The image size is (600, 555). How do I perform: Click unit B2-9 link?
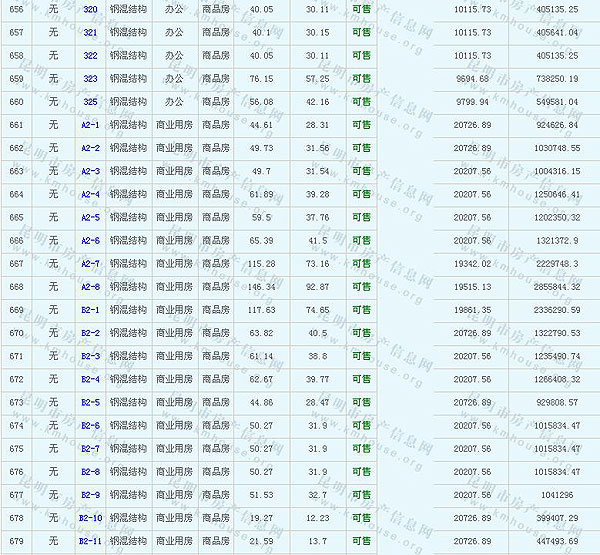90,495
